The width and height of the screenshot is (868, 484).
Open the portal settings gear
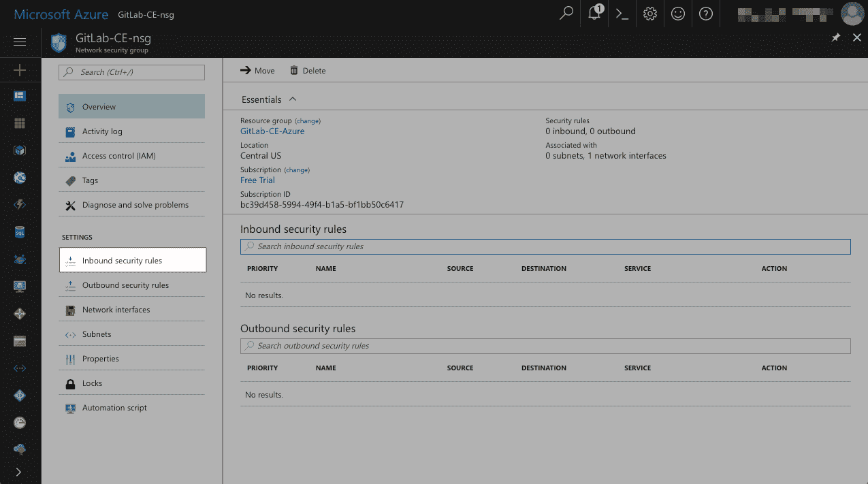pos(649,14)
